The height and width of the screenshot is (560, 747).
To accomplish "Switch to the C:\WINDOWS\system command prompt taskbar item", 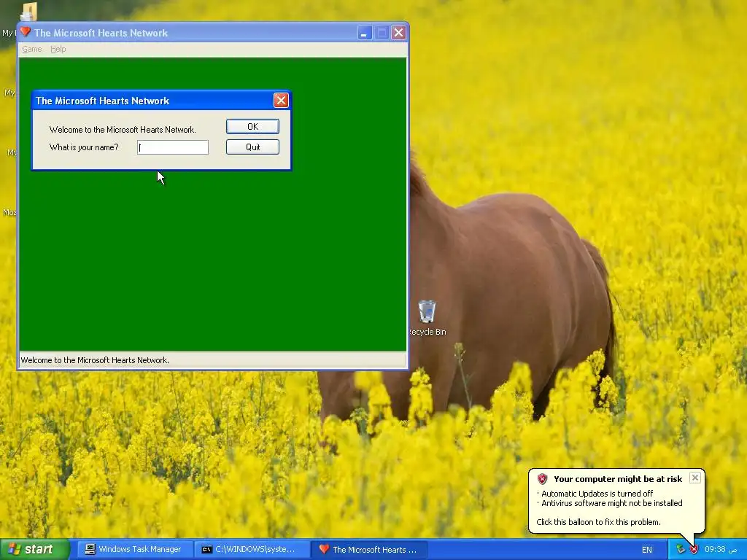I will click(x=251, y=550).
